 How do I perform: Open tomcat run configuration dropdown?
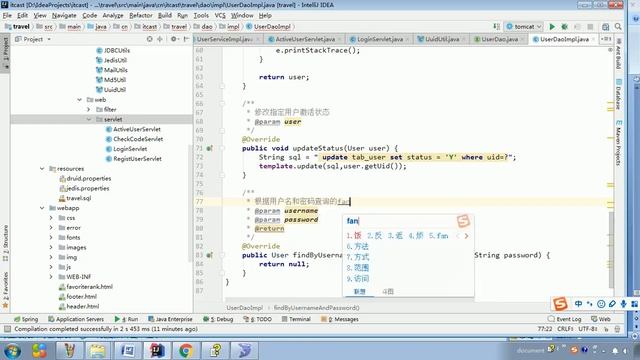(524, 27)
